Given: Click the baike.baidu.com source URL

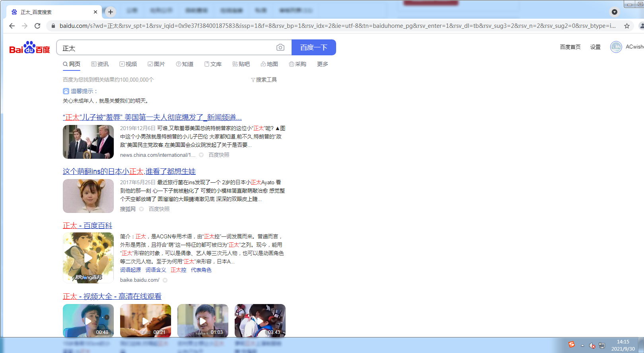Looking at the screenshot, I should (x=140, y=280).
